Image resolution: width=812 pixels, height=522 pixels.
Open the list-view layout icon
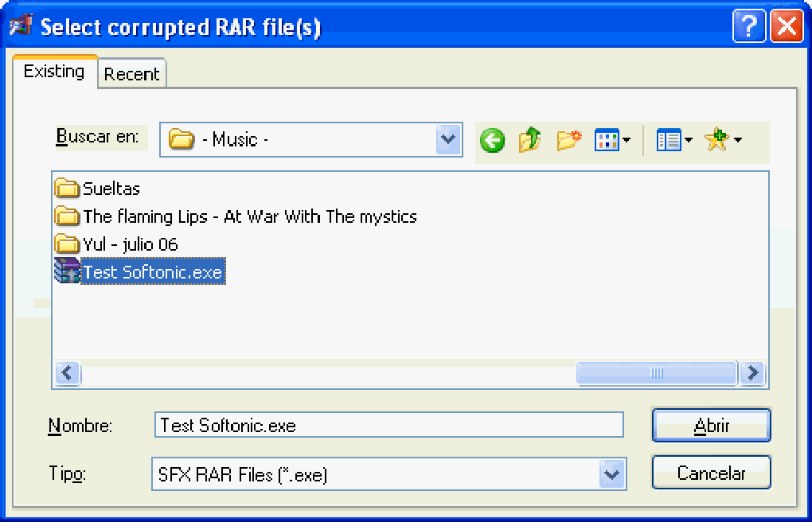[x=669, y=140]
